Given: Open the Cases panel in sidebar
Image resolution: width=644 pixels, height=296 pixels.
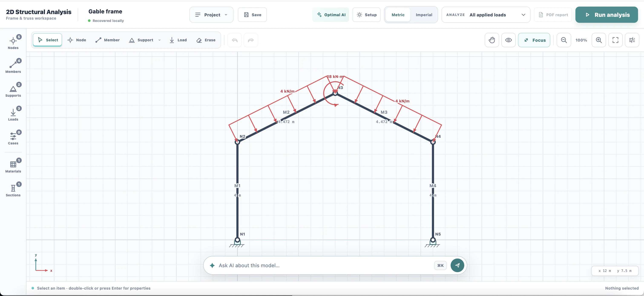Looking at the screenshot, I should (x=13, y=138).
